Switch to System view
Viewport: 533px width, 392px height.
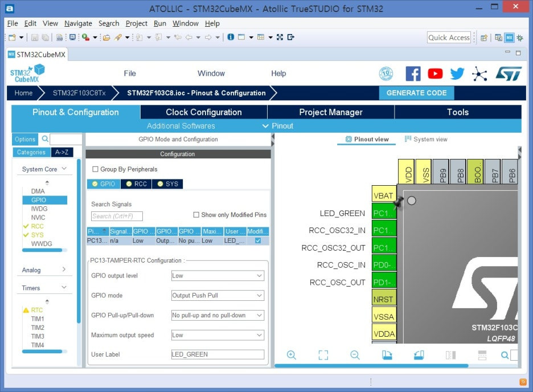[x=426, y=139]
